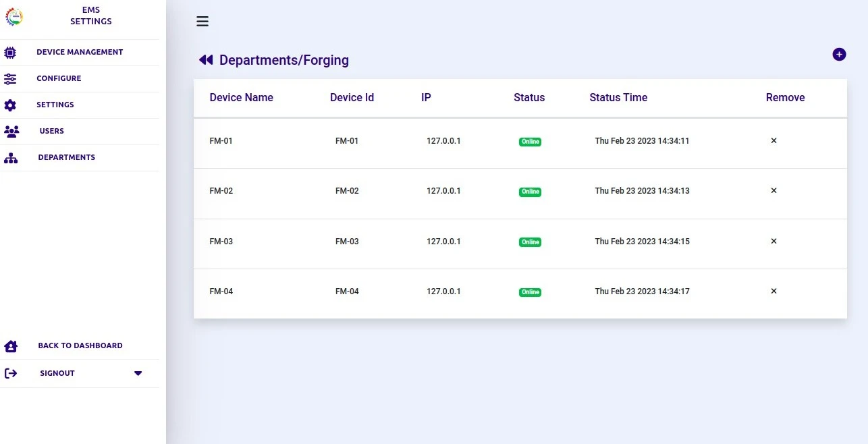Click IP 127.0.0.1 in FM-04 row

[x=443, y=292]
